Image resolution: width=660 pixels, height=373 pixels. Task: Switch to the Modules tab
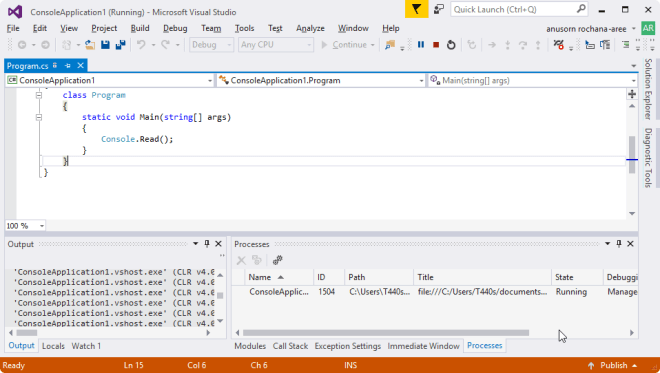(x=250, y=346)
